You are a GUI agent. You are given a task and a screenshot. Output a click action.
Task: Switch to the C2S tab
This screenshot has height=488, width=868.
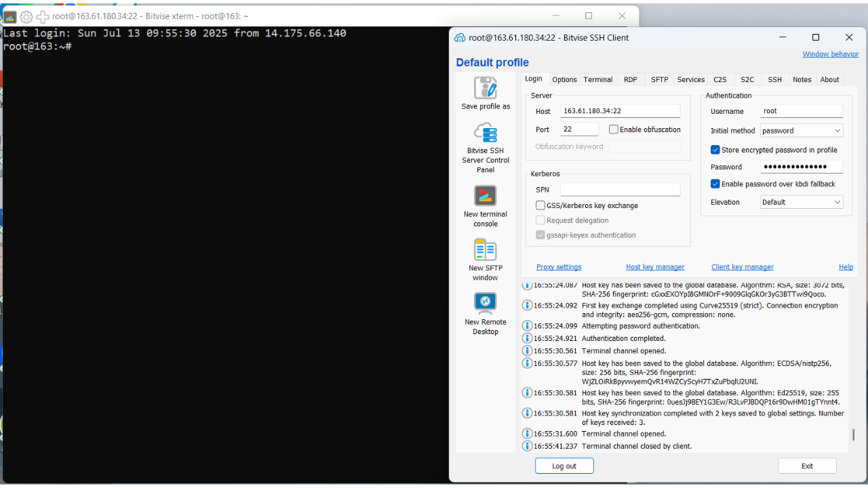click(x=719, y=79)
